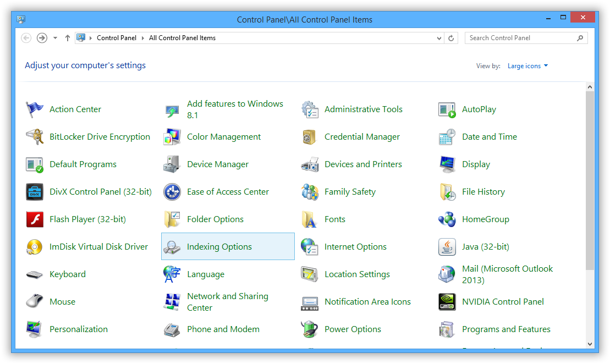Click the Indexing Options magnifier icon
Image resolution: width=610 pixels, height=364 pixels.
click(x=172, y=247)
